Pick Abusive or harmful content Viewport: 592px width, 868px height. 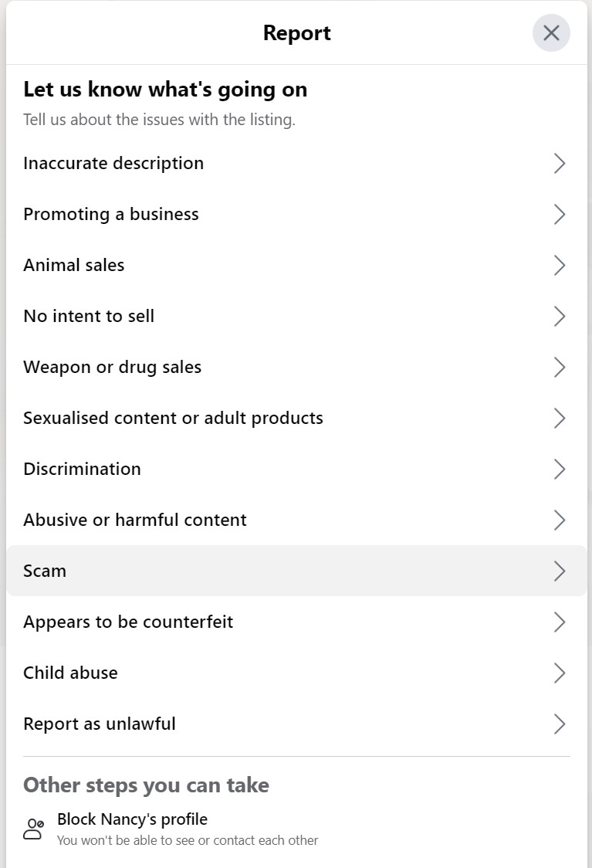coord(135,520)
